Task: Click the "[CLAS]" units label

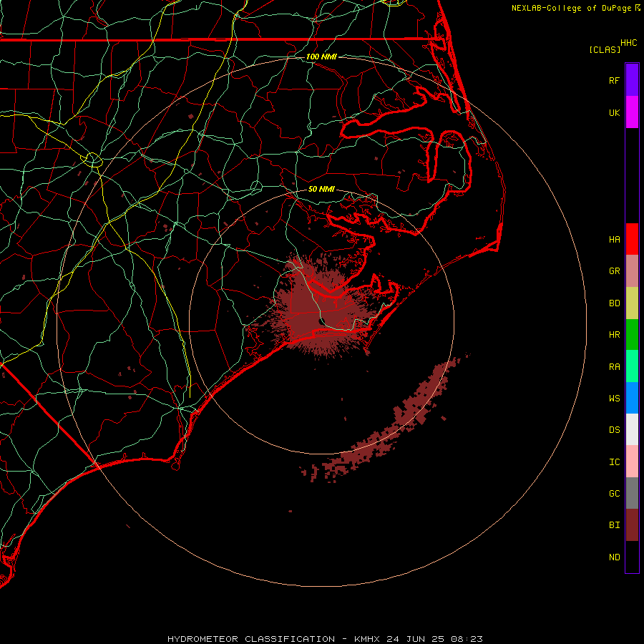Action: (x=604, y=49)
